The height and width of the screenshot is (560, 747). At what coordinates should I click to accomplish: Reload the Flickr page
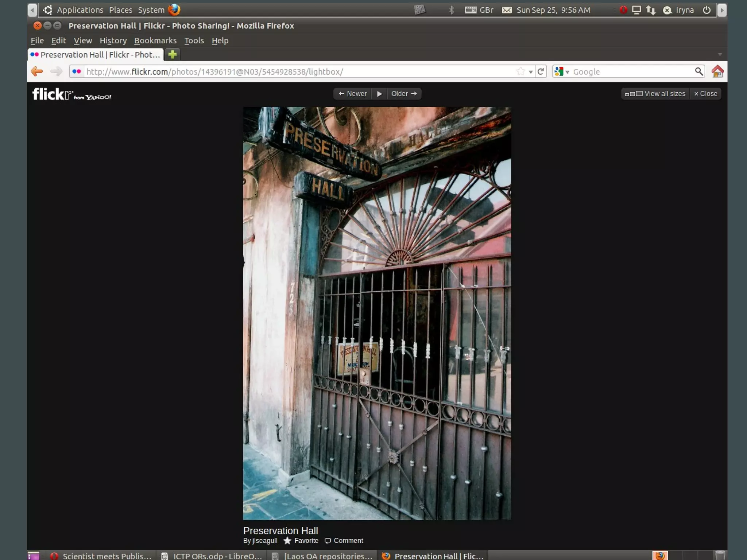tap(541, 71)
